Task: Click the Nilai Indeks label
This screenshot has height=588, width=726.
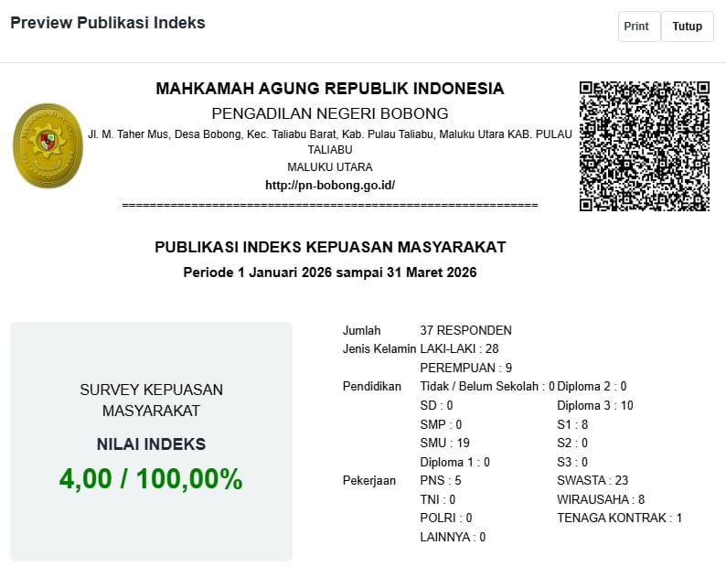Action: 151,444
